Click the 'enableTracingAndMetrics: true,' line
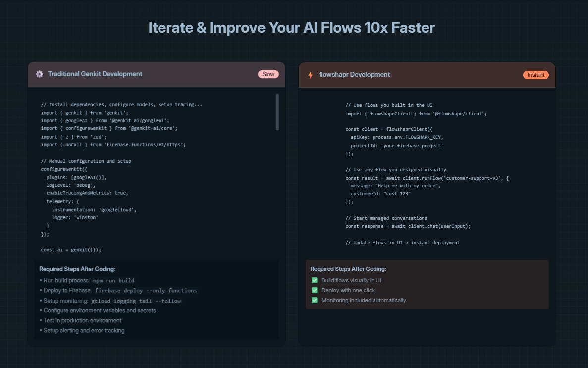 87,193
